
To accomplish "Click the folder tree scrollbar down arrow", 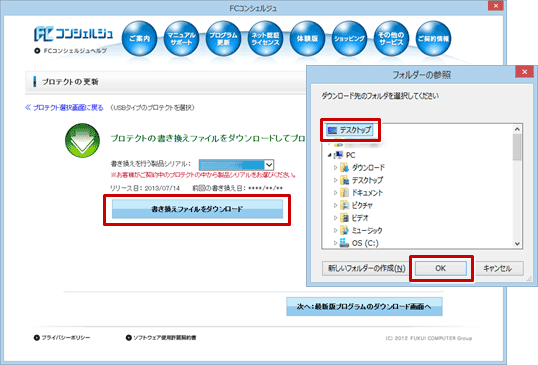I will (517, 244).
